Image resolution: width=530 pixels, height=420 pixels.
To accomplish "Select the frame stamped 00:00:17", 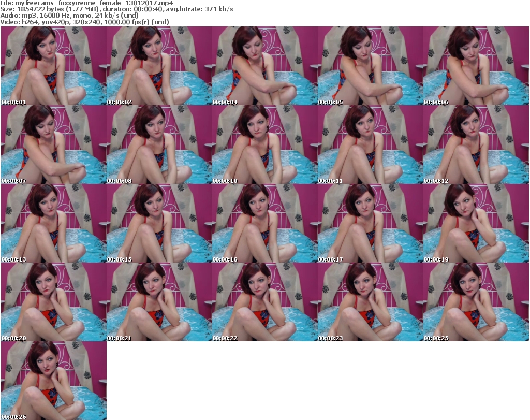I will (x=370, y=223).
